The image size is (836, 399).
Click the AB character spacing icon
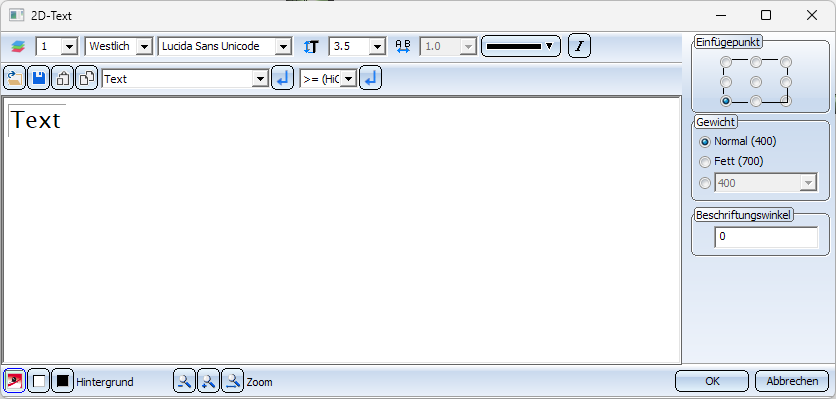[x=403, y=46]
